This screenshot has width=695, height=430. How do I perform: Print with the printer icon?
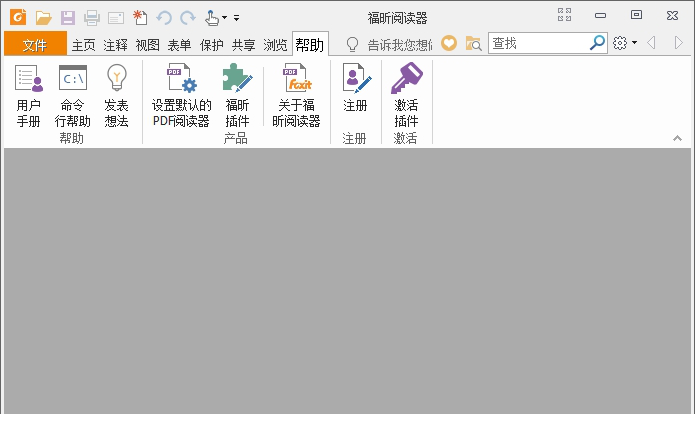[x=92, y=18]
